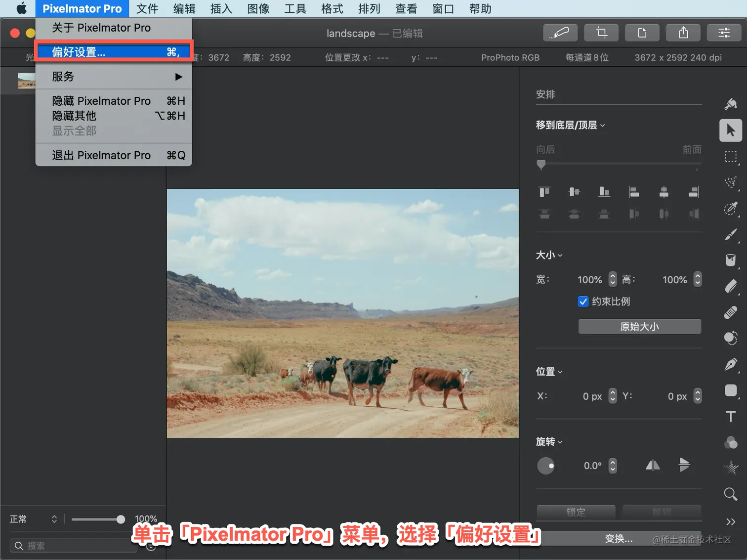
Task: Select the Repair bandage tool
Action: tap(731, 312)
